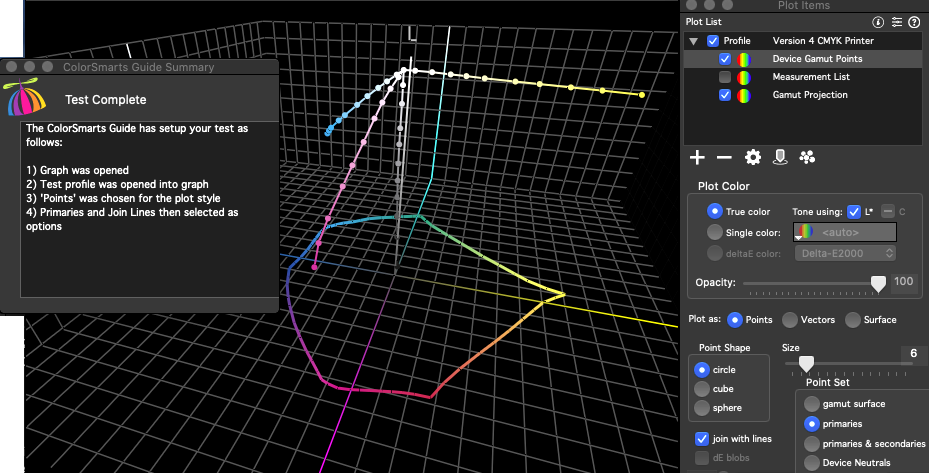
Task: Select the Surface plot style
Action: pyautogui.click(x=853, y=320)
